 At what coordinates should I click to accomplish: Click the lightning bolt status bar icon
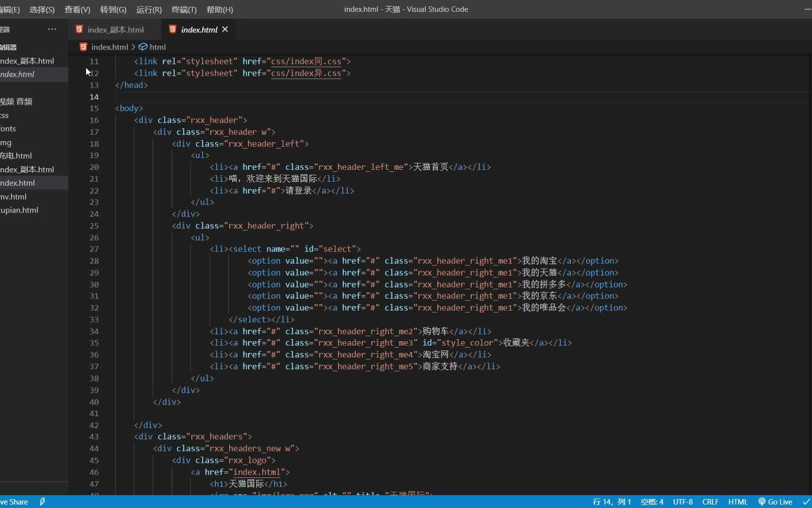point(42,502)
